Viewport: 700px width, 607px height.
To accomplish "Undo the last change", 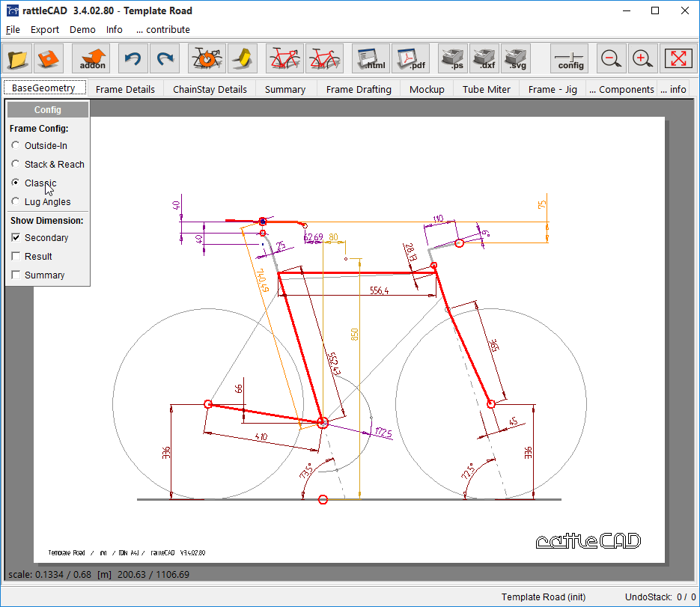I will pos(133,58).
